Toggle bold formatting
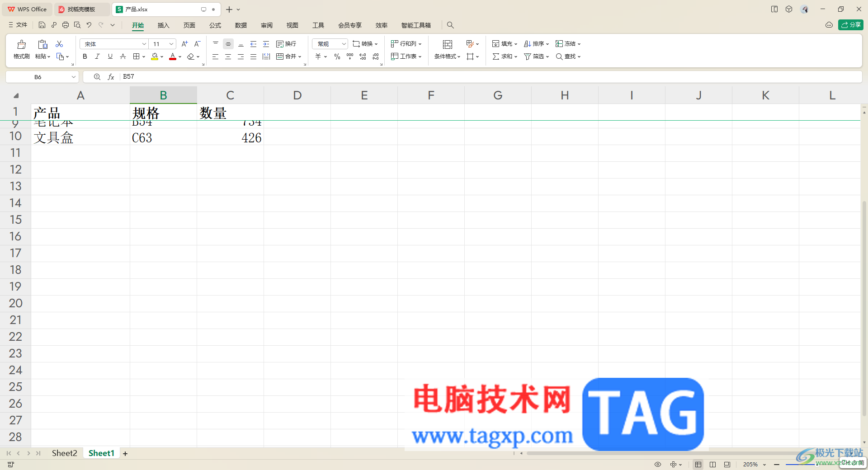Screen dimensions: 868x470 85,56
